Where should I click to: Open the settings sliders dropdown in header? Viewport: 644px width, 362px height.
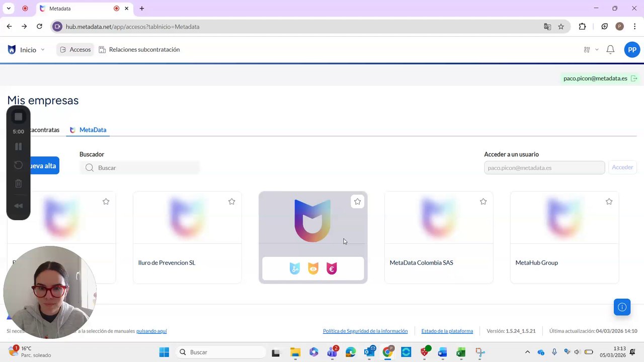(x=591, y=49)
